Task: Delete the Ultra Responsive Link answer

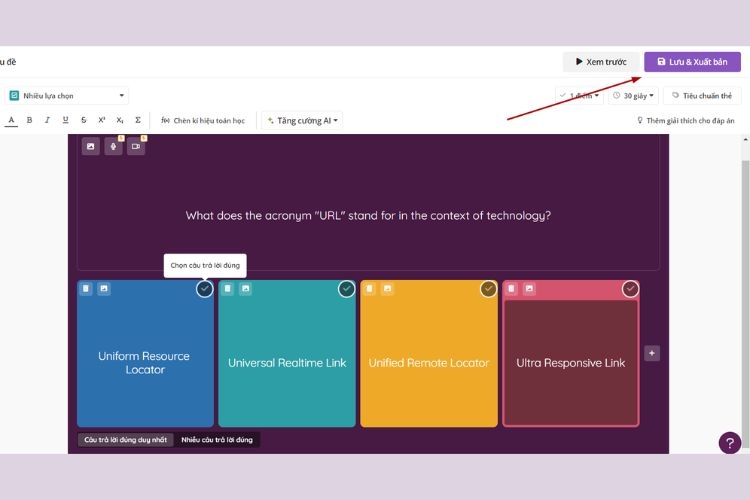Action: (511, 289)
